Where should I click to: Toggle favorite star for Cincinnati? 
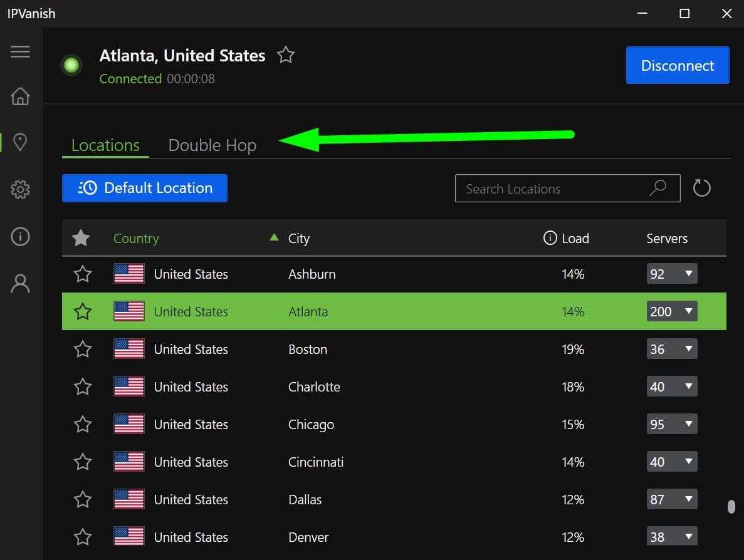point(83,462)
